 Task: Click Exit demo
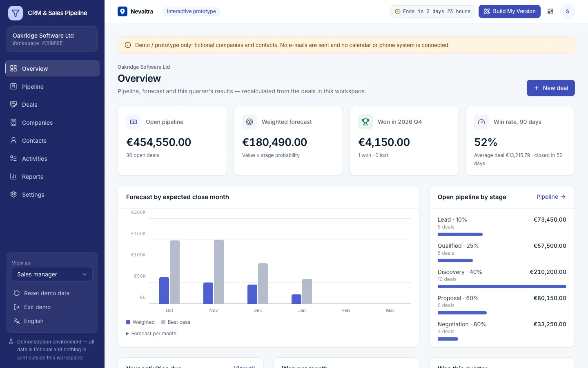[52, 307]
